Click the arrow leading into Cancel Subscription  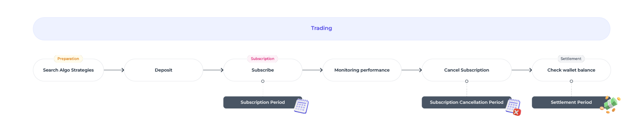[x=412, y=70]
